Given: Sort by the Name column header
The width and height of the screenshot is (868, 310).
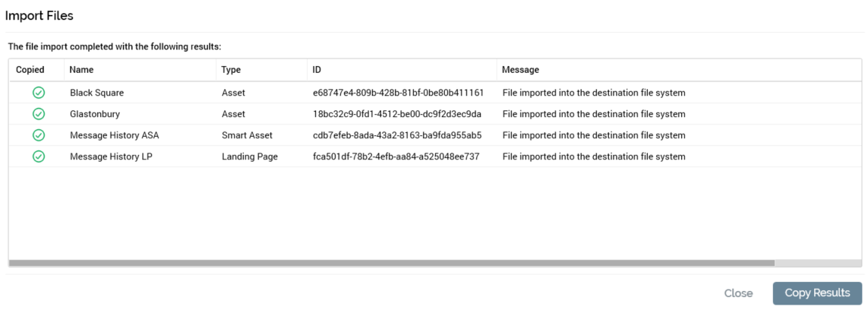Looking at the screenshot, I should 81,70.
